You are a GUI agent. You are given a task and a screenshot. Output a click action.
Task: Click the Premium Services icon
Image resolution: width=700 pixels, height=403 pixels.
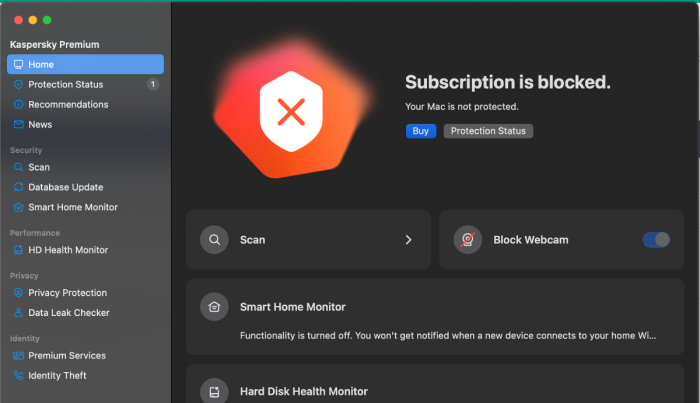click(18, 356)
